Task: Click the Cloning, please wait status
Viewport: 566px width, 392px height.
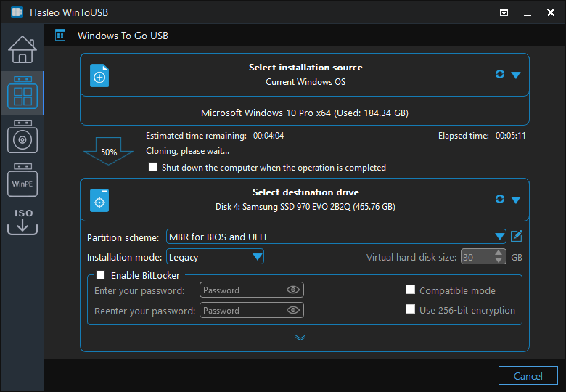Action: (187, 151)
